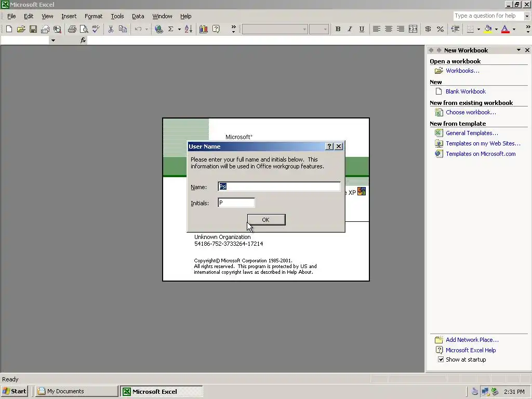Open the Name Box dropdown arrow
The width and height of the screenshot is (532, 399).
53,41
